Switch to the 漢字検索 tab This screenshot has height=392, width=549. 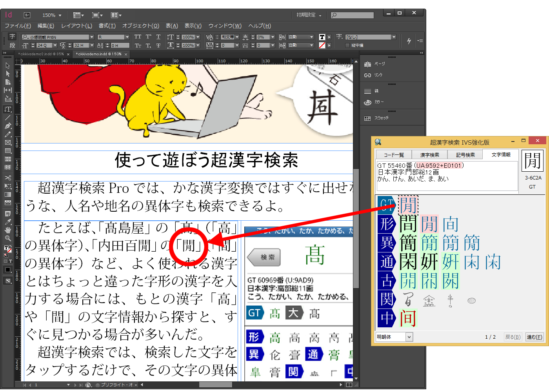[429, 155]
